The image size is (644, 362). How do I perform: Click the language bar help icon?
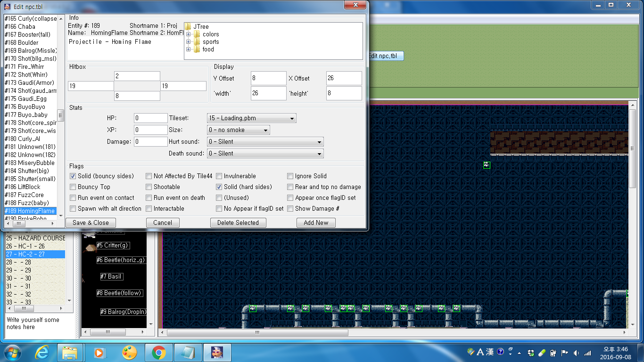pyautogui.click(x=500, y=352)
